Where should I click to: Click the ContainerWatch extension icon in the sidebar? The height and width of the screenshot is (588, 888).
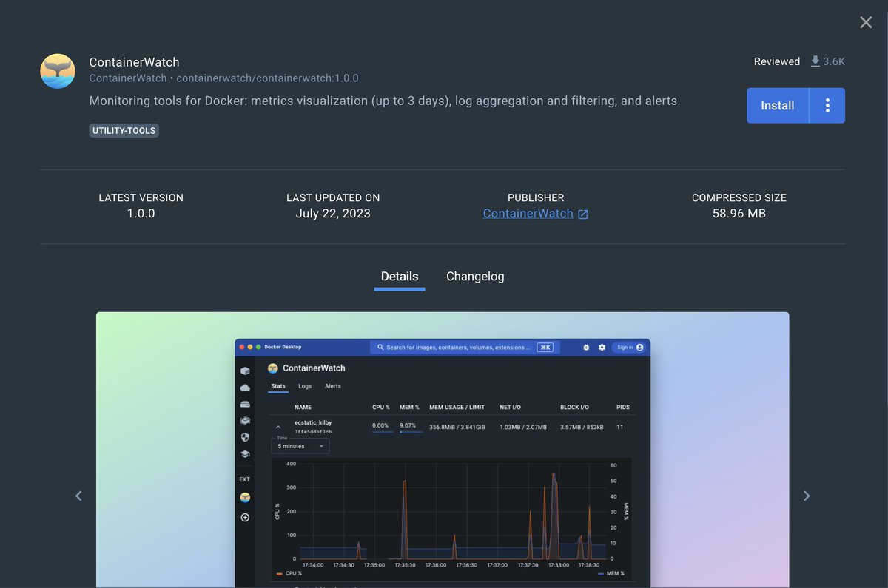pos(245,498)
